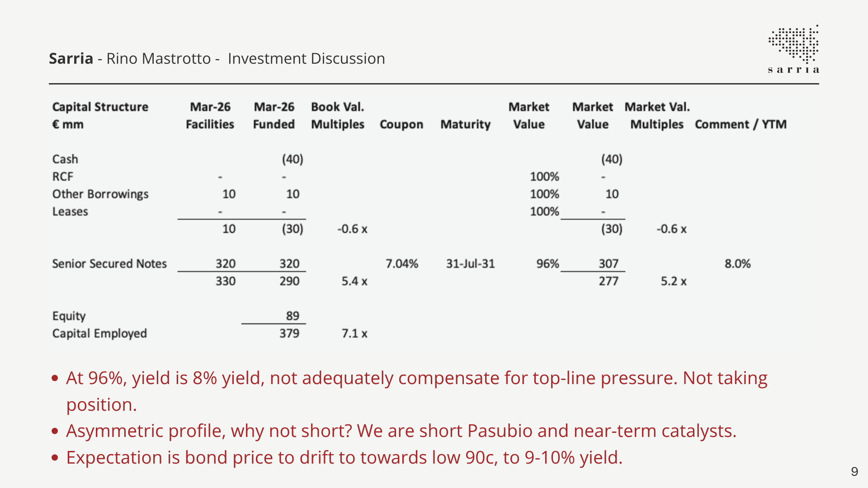Click the Capital Employed value 379

point(289,333)
